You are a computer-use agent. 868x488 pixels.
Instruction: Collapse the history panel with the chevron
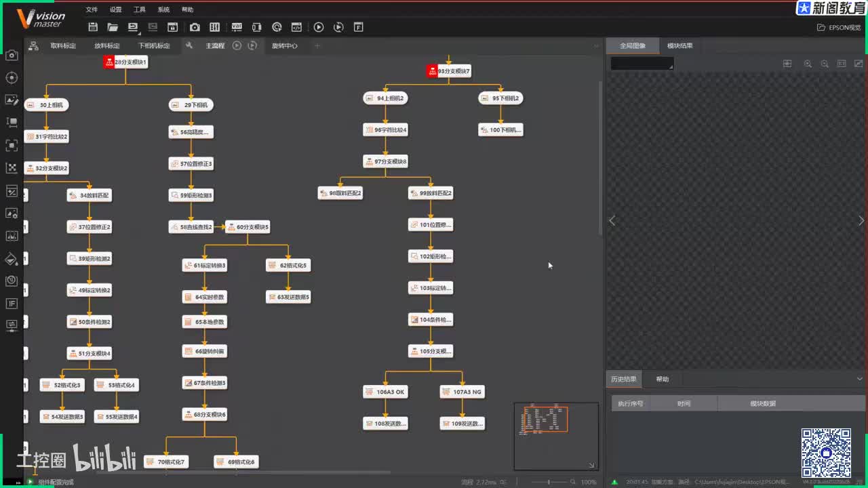(859, 379)
